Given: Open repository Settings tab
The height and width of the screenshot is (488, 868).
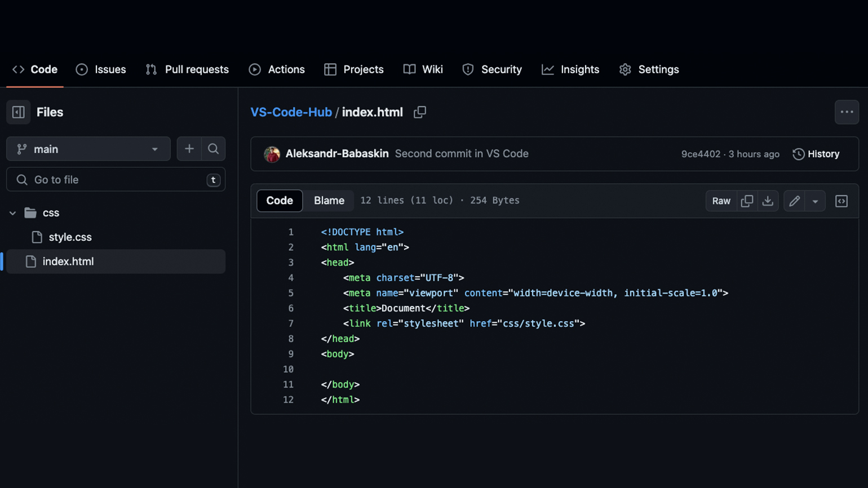Looking at the screenshot, I should [649, 69].
